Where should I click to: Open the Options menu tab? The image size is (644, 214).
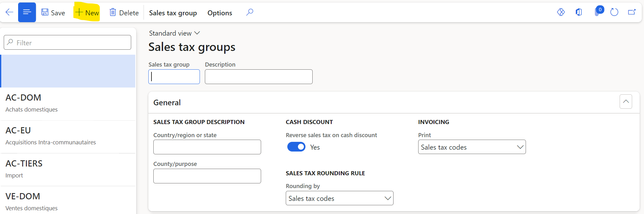[x=220, y=13]
